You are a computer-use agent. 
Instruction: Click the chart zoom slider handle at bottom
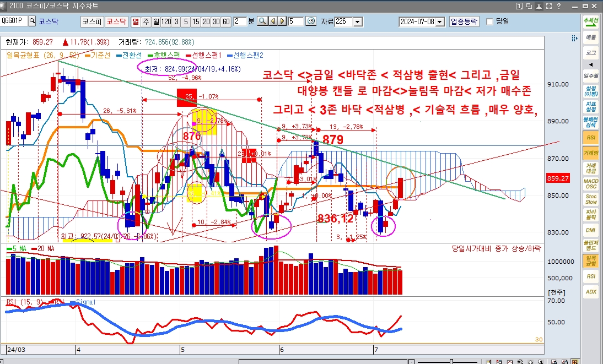(451, 361)
